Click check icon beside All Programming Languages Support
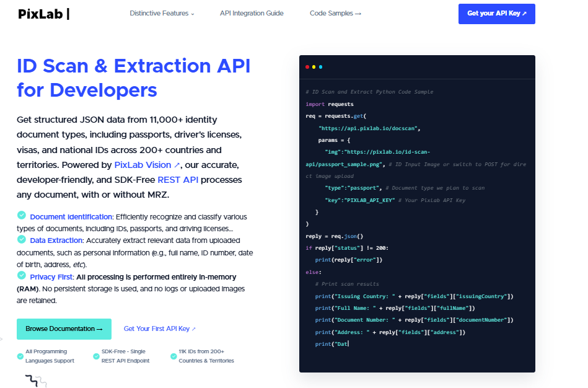The width and height of the screenshot is (588, 388). point(20,356)
